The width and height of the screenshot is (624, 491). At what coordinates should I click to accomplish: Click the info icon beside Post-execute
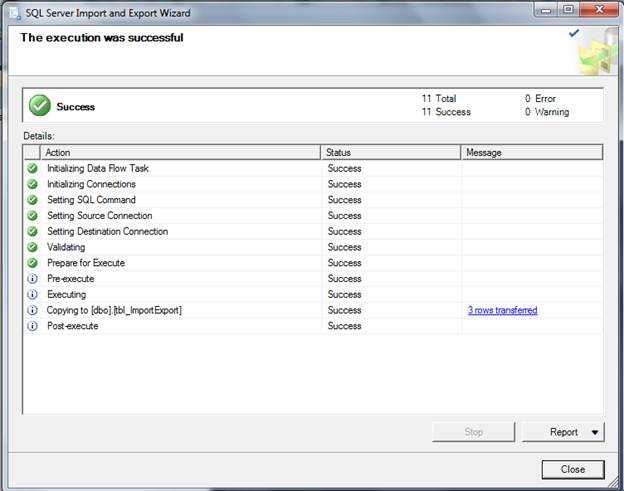coord(32,326)
